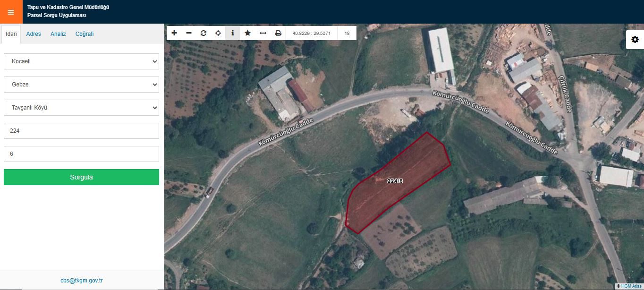Click the refresh map icon
The image size is (644, 290).
point(203,33)
